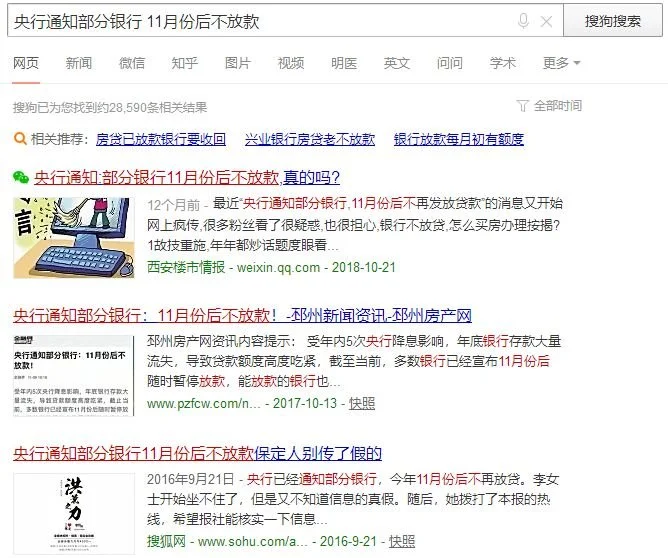Open the 明医 tab
Screen dimensions: 668x558
tap(344, 63)
